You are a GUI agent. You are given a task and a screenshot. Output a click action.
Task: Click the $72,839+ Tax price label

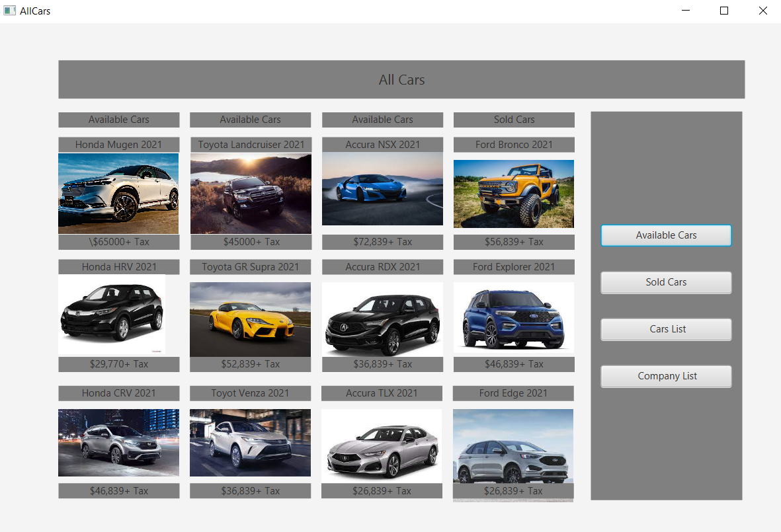[x=382, y=242]
